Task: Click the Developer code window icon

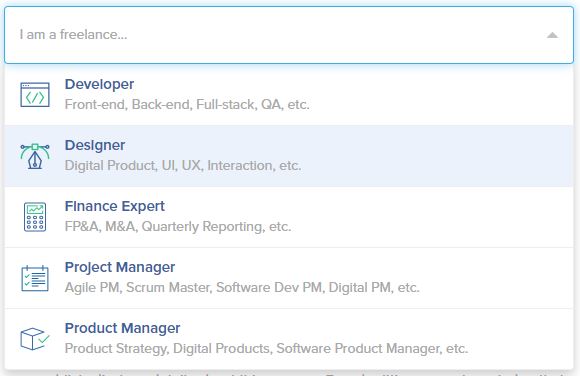Action: (x=35, y=95)
